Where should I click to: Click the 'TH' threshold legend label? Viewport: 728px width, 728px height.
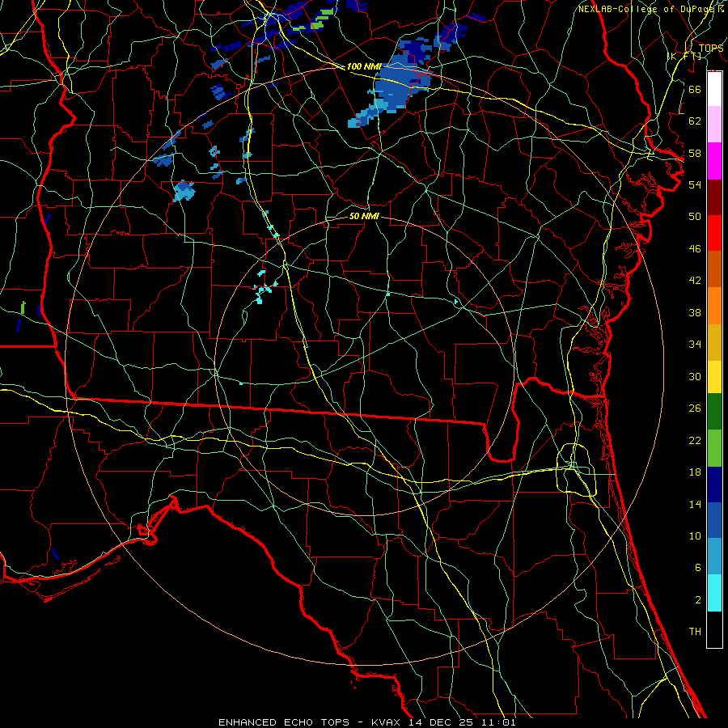(695, 632)
